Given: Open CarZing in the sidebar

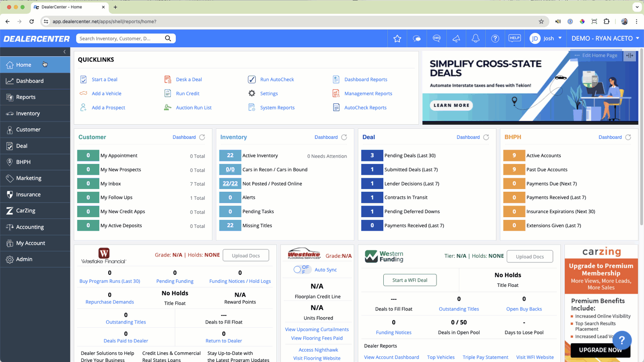Looking at the screenshot, I should (35, 210).
